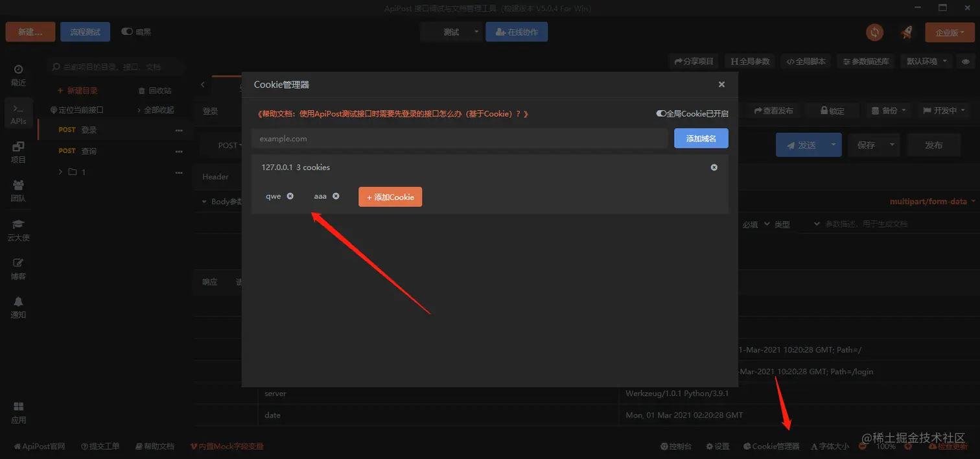Open the ApiPost官网 link
980x459 pixels.
click(40, 447)
